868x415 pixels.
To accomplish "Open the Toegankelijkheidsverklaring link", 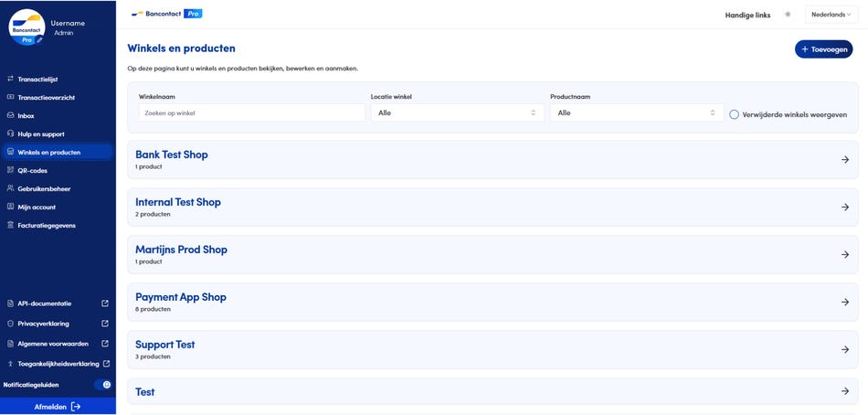I will point(58,364).
